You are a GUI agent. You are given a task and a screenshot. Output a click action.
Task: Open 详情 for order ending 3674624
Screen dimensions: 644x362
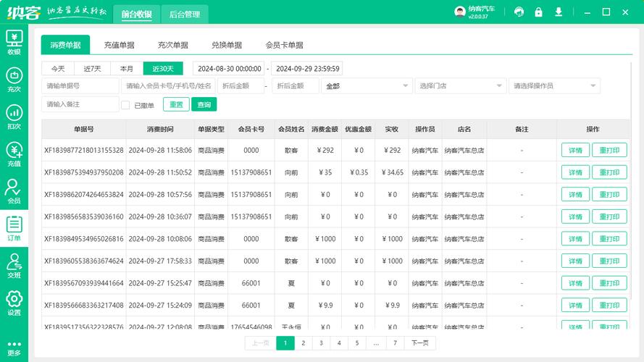pos(575,261)
